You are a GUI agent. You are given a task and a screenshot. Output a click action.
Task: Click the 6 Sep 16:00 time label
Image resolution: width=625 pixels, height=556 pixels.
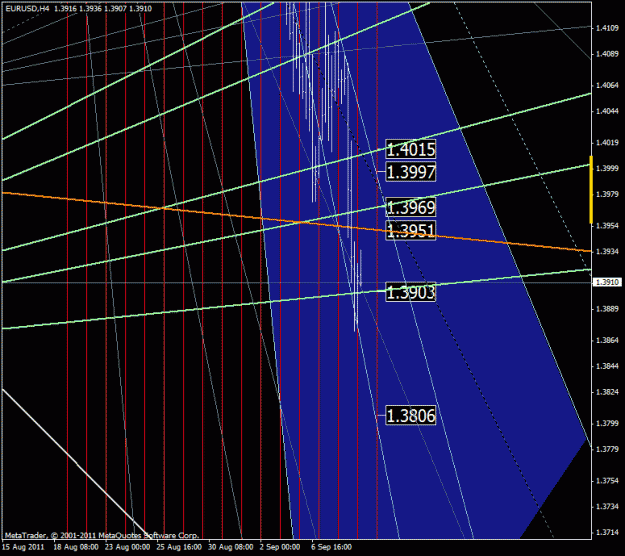pos(331,547)
